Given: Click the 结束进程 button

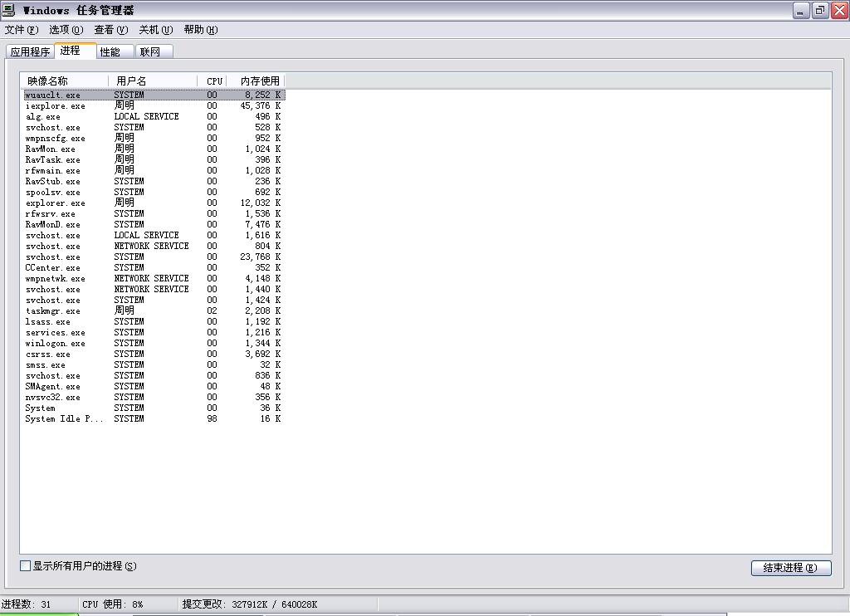Looking at the screenshot, I should coord(791,568).
